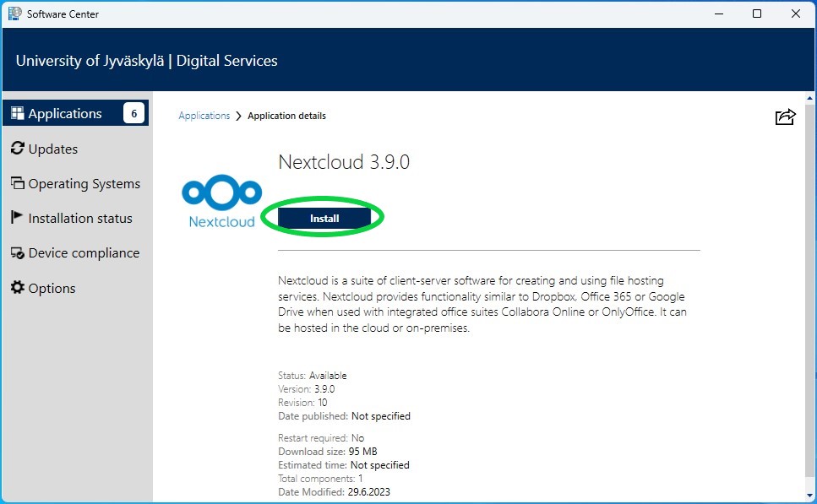The width and height of the screenshot is (817, 504).
Task: Open the Options page
Action: pyautogui.click(x=52, y=288)
